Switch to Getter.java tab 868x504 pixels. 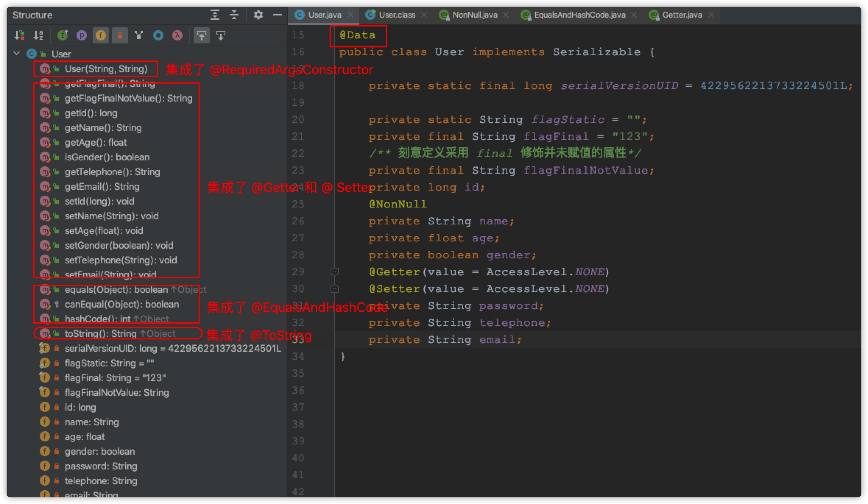click(x=682, y=15)
